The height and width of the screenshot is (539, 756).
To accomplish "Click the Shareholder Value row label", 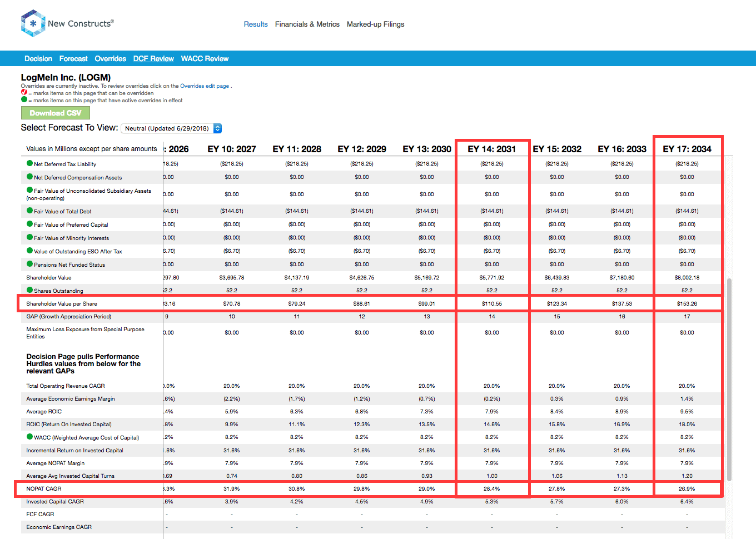I will pos(49,278).
